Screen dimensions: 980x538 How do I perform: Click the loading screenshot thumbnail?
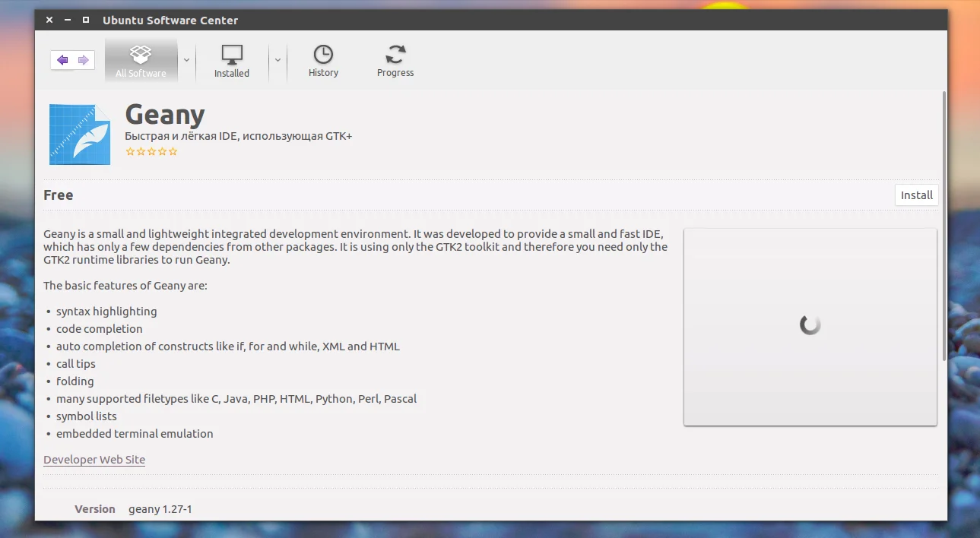pyautogui.click(x=810, y=327)
